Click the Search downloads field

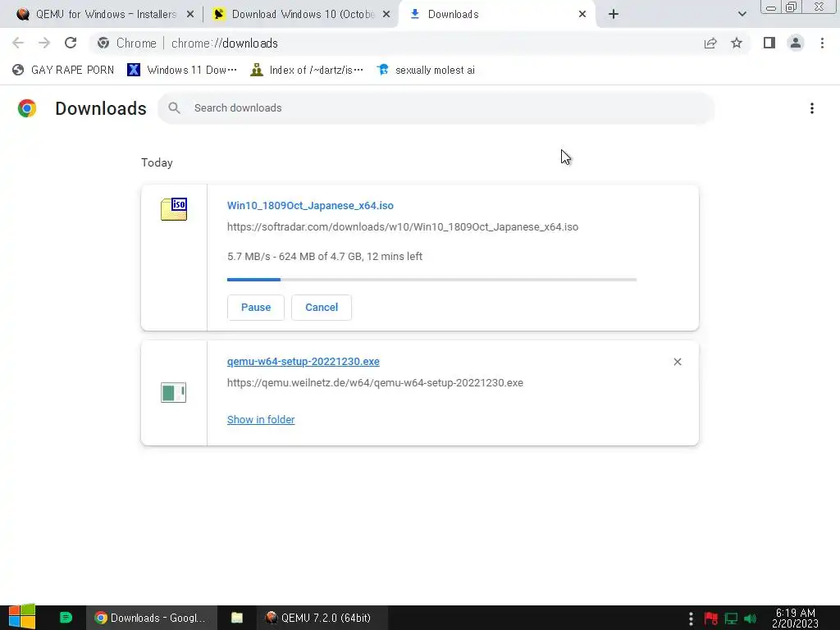[x=436, y=108]
